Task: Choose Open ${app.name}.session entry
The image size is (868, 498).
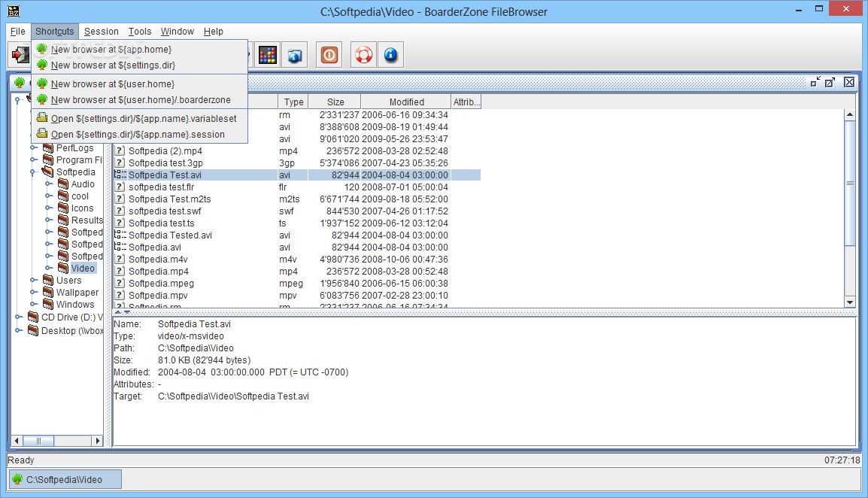Action: (x=139, y=135)
